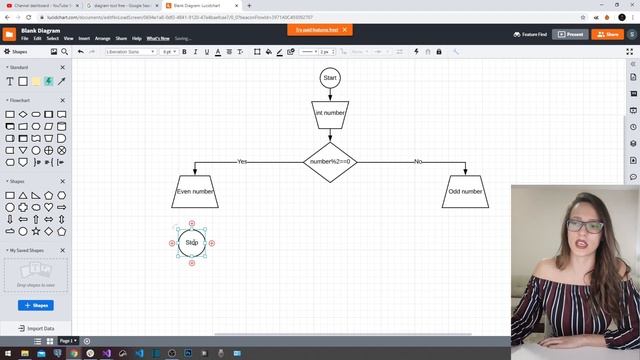
Task: Open the text color picker
Action: 218,52
